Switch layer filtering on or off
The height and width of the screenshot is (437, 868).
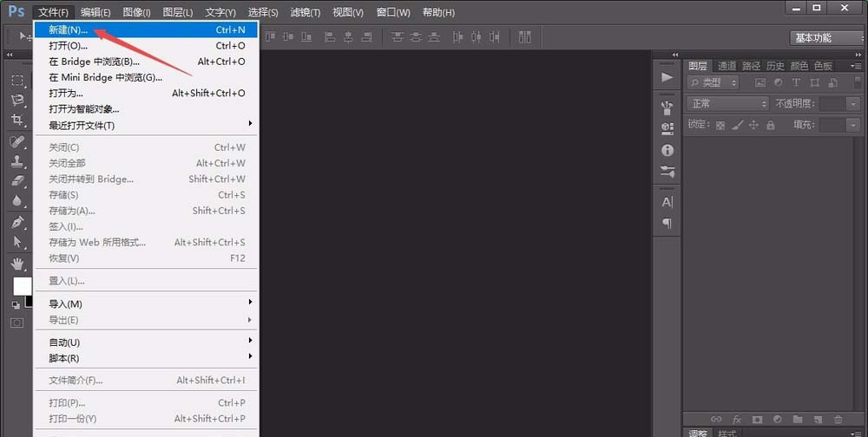858,82
